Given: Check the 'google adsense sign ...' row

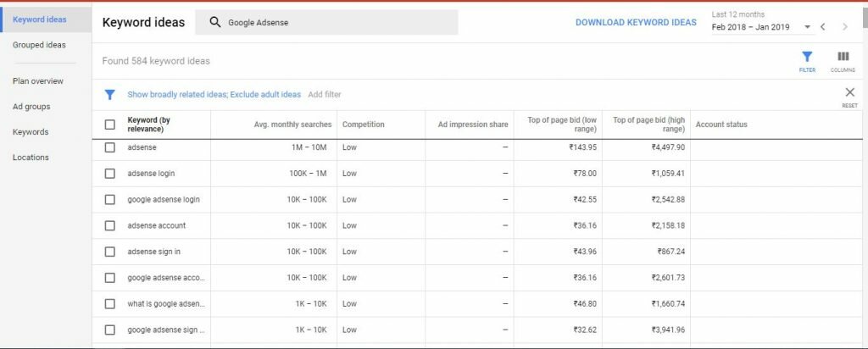Looking at the screenshot, I should [x=109, y=330].
